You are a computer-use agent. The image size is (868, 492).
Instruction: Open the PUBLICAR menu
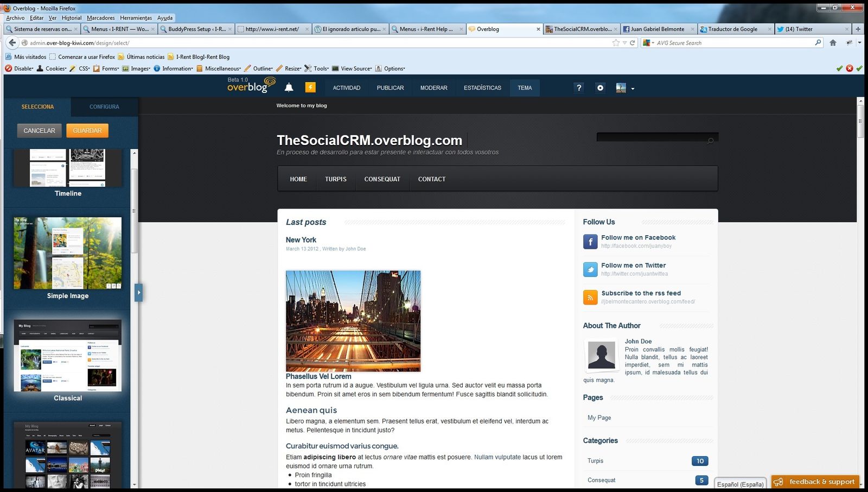[x=390, y=88]
